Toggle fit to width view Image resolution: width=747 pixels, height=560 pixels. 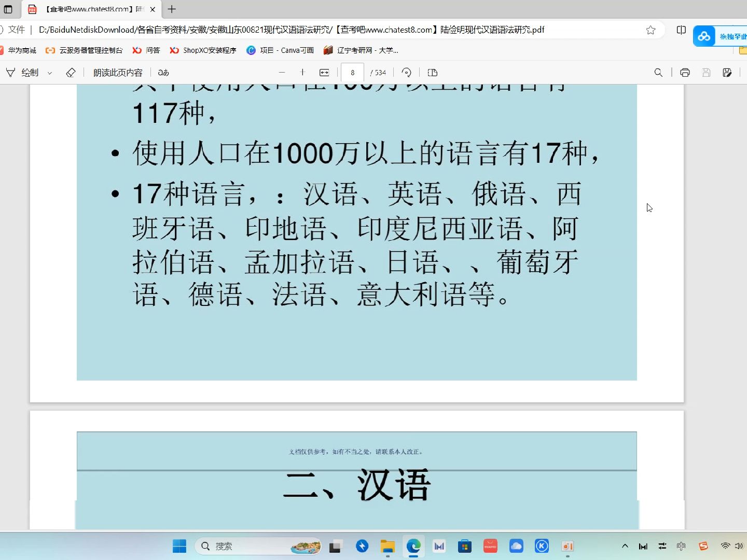coord(324,73)
